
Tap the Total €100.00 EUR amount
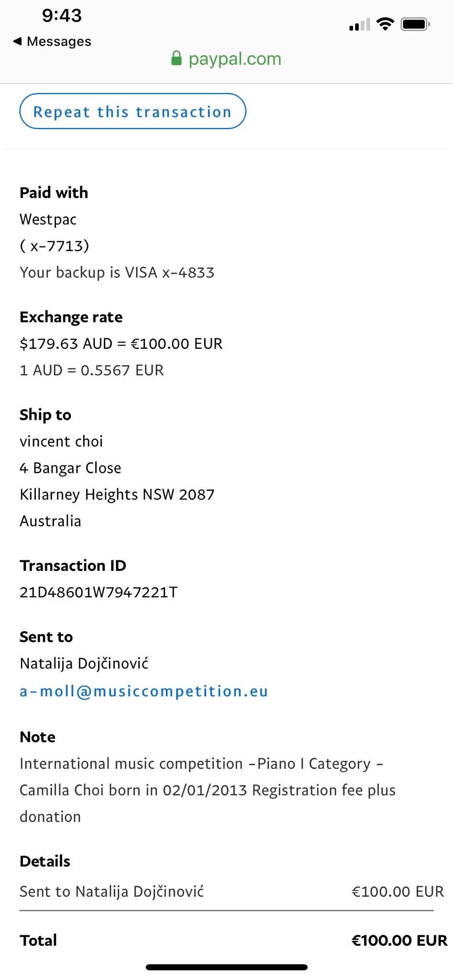coord(399,940)
